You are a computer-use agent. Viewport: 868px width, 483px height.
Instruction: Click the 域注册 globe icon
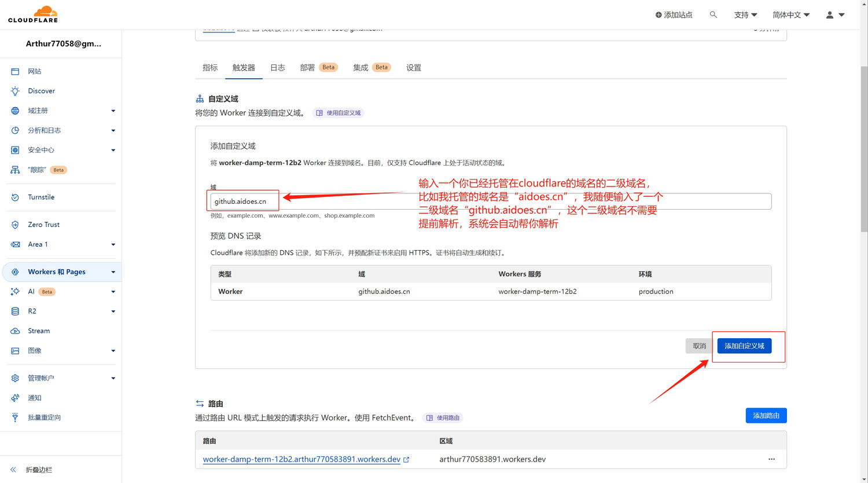pyautogui.click(x=15, y=111)
